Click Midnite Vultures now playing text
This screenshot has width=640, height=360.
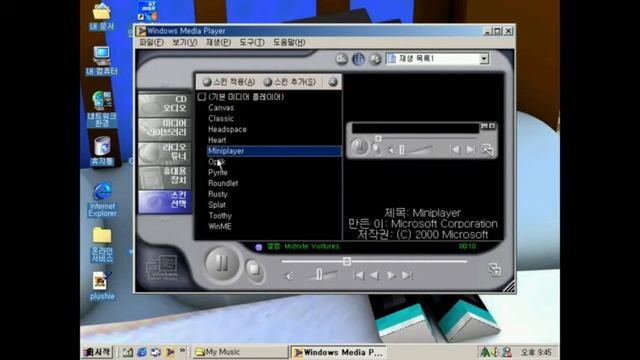(x=311, y=247)
